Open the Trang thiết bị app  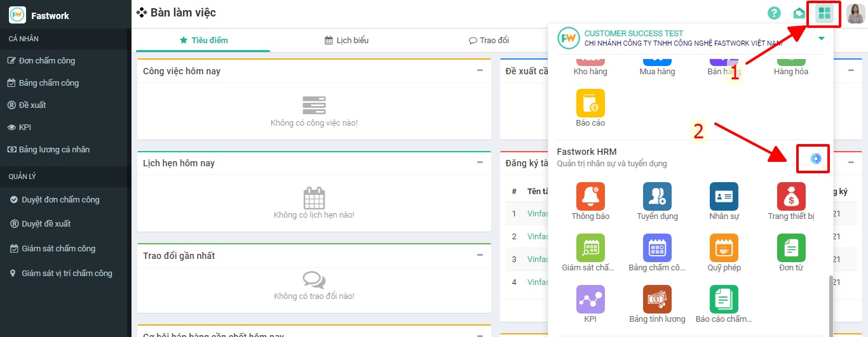[x=791, y=197]
